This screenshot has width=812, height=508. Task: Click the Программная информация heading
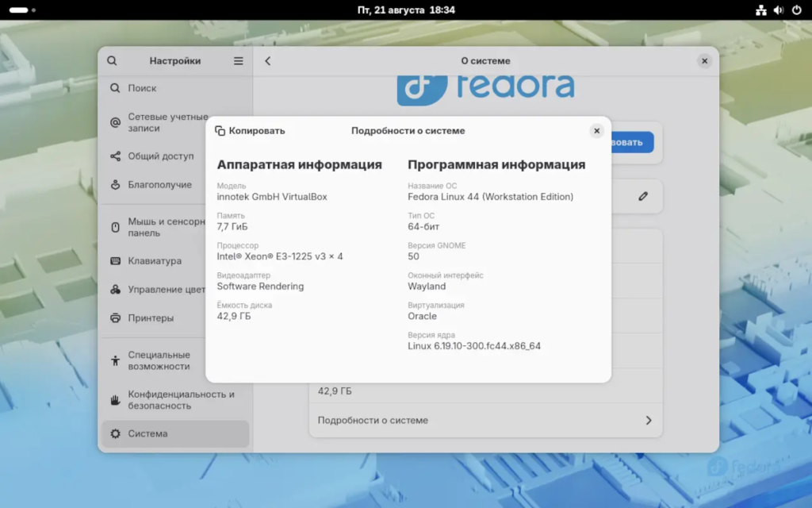(x=496, y=164)
